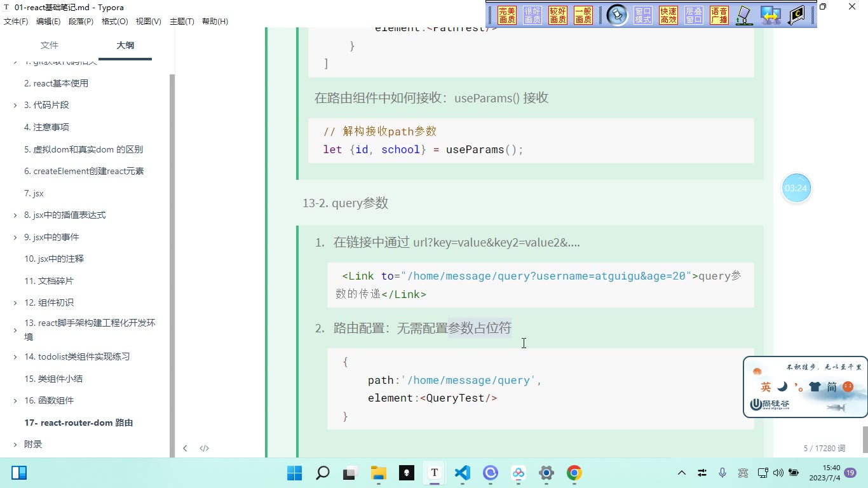Toggle 窗口模式 window mode button

(643, 15)
